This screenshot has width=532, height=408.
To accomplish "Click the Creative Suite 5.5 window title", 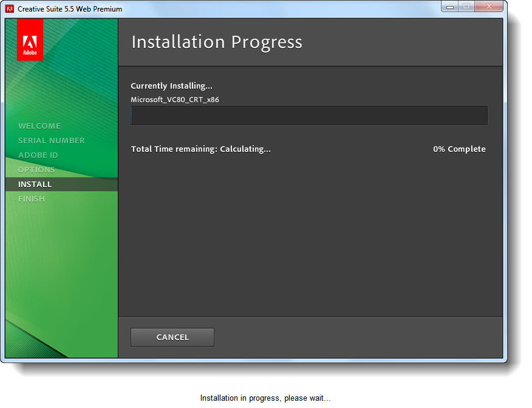I will point(70,9).
